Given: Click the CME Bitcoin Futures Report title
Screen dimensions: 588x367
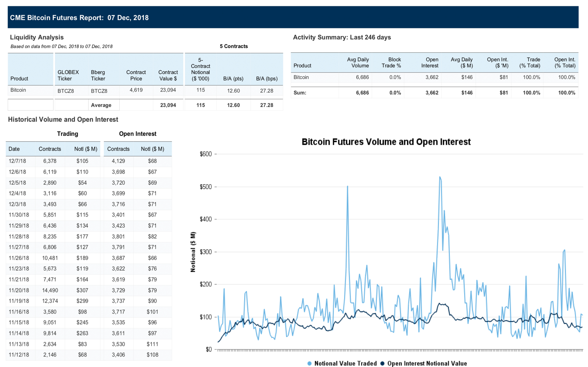Looking at the screenshot, I should point(79,17).
